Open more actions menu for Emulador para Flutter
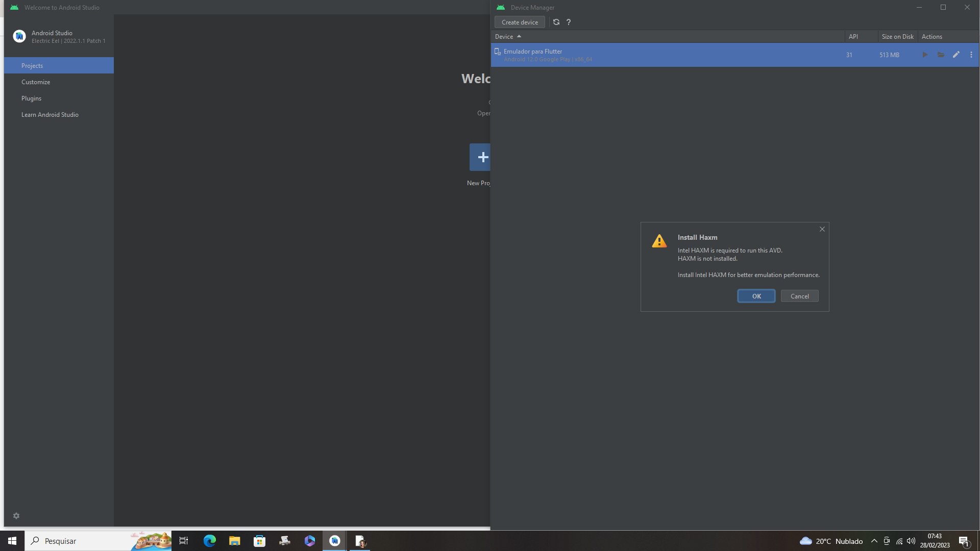Image resolution: width=980 pixels, height=551 pixels. [x=971, y=55]
